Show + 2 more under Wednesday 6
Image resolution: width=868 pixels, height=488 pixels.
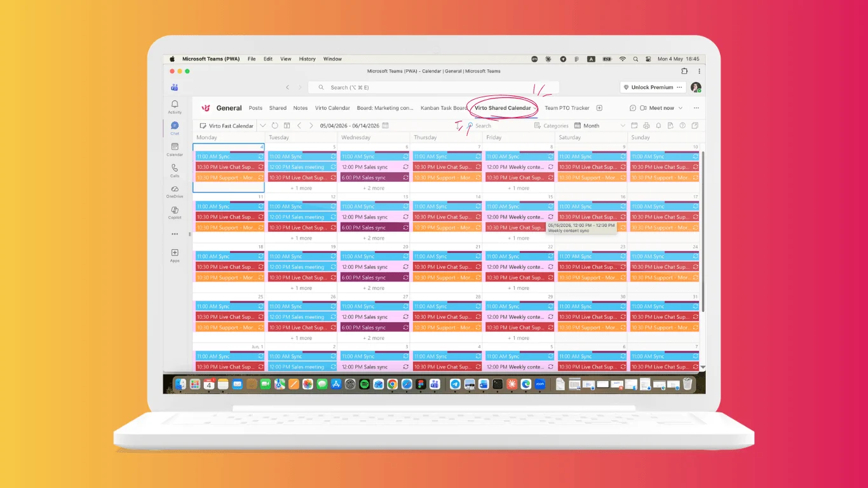pyautogui.click(x=374, y=188)
